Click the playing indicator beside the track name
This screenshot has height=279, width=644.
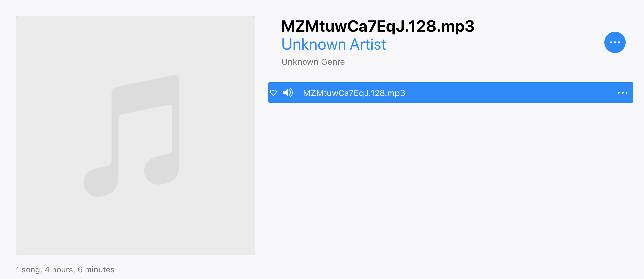(288, 93)
